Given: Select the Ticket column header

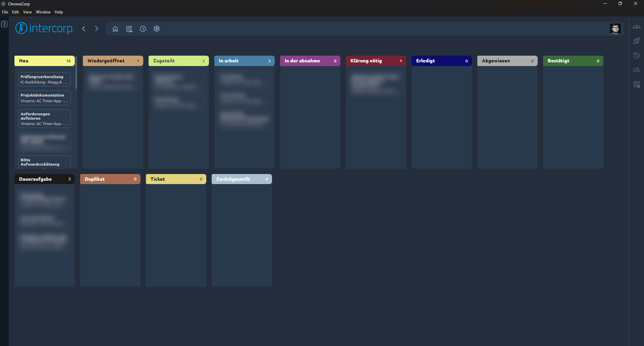Looking at the screenshot, I should (176, 179).
